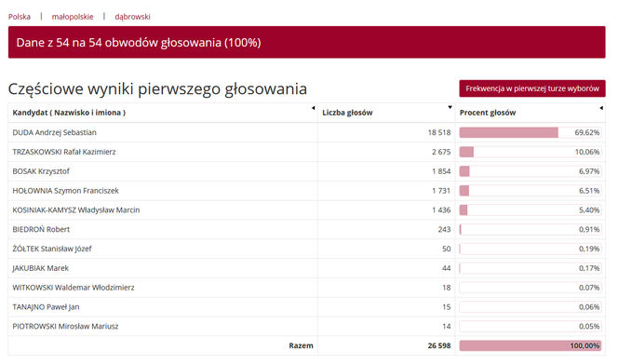Image resolution: width=618 pixels, height=364 pixels.
Task: Click vote count 1 854
Action: coord(441,171)
